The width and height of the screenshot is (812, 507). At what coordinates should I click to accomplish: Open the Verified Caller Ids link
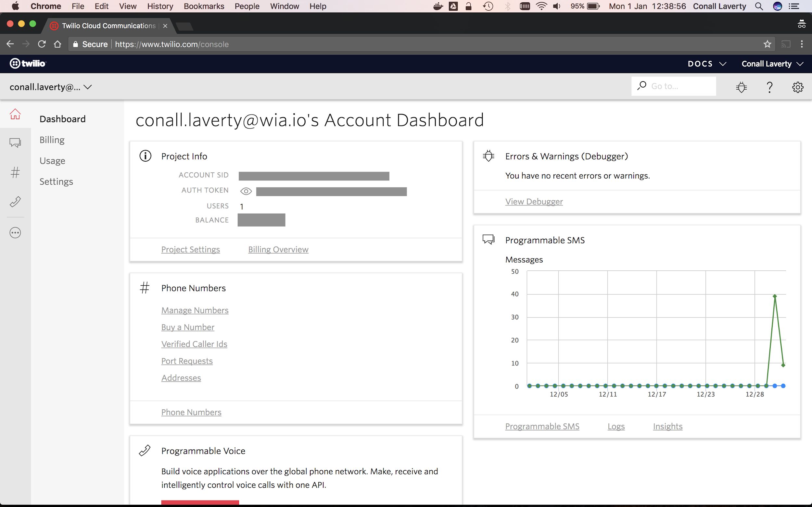click(x=194, y=344)
